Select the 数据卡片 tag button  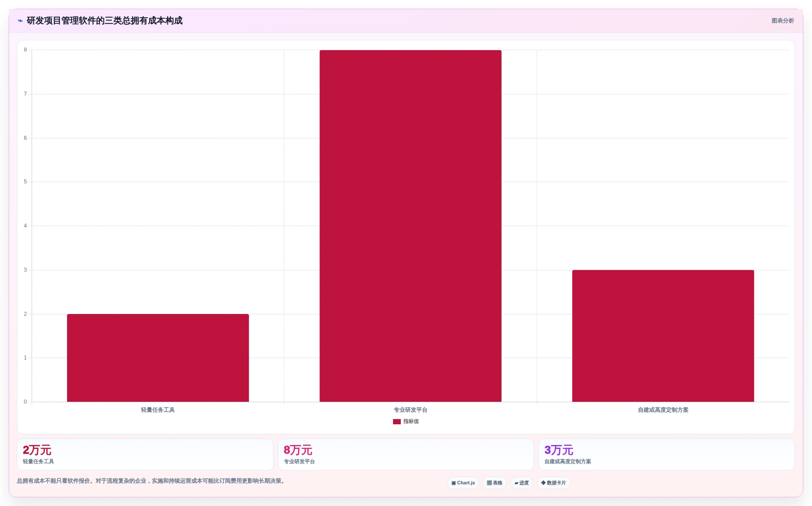tap(554, 483)
